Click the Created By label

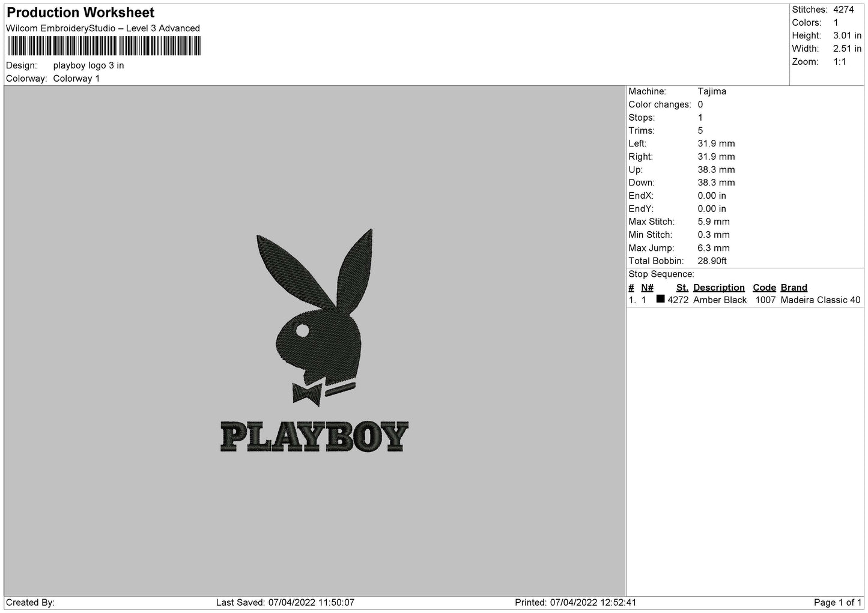(30, 602)
